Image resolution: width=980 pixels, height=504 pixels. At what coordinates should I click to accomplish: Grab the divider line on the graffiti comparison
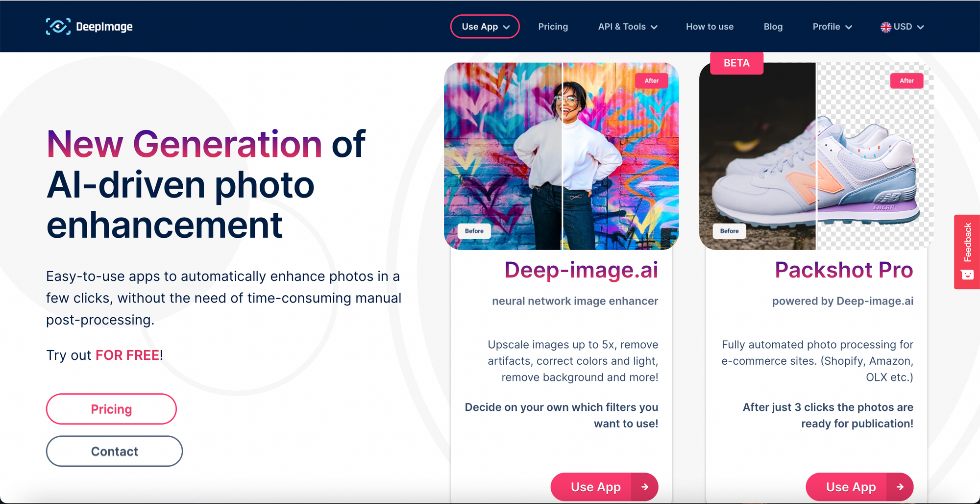click(562, 156)
